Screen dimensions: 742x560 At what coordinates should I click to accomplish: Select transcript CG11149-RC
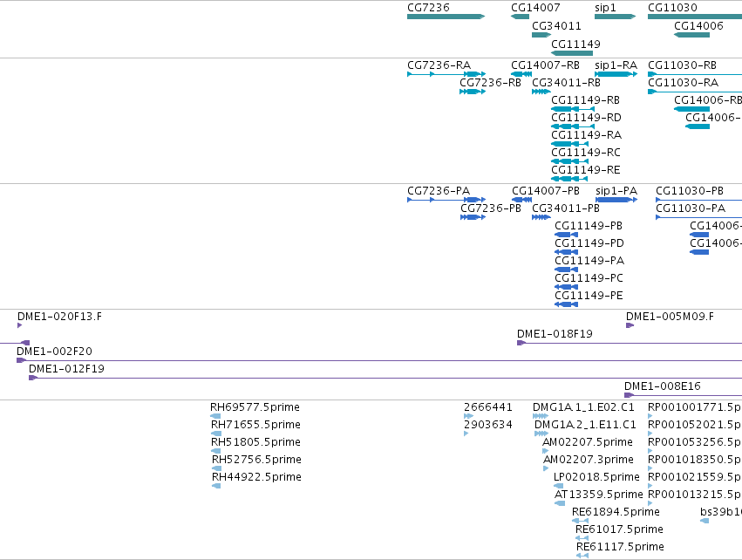569,161
